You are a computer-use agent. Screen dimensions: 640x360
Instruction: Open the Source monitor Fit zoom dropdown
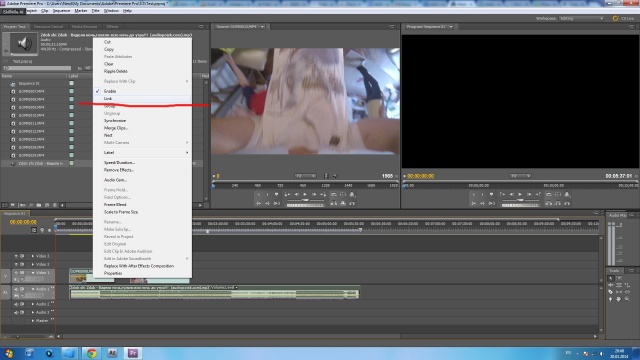(x=305, y=176)
